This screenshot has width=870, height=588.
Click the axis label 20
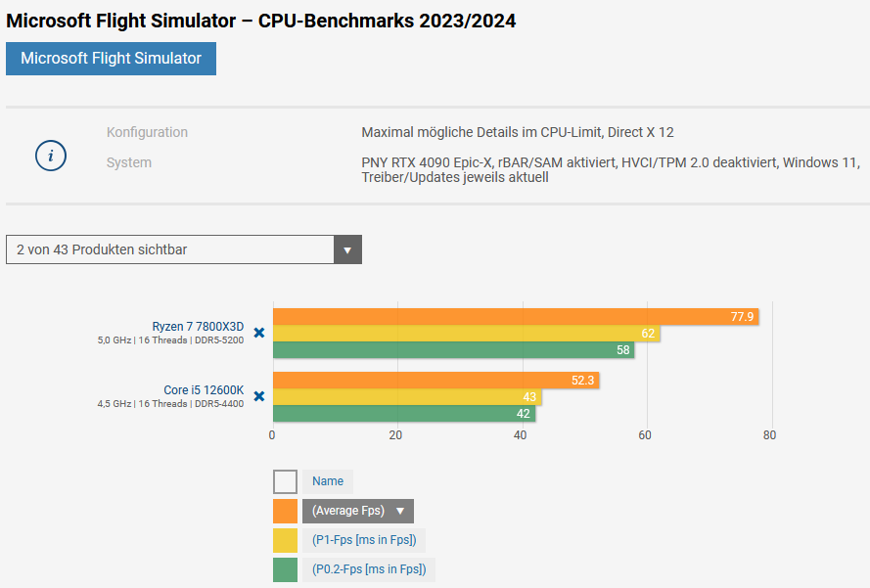[395, 435]
